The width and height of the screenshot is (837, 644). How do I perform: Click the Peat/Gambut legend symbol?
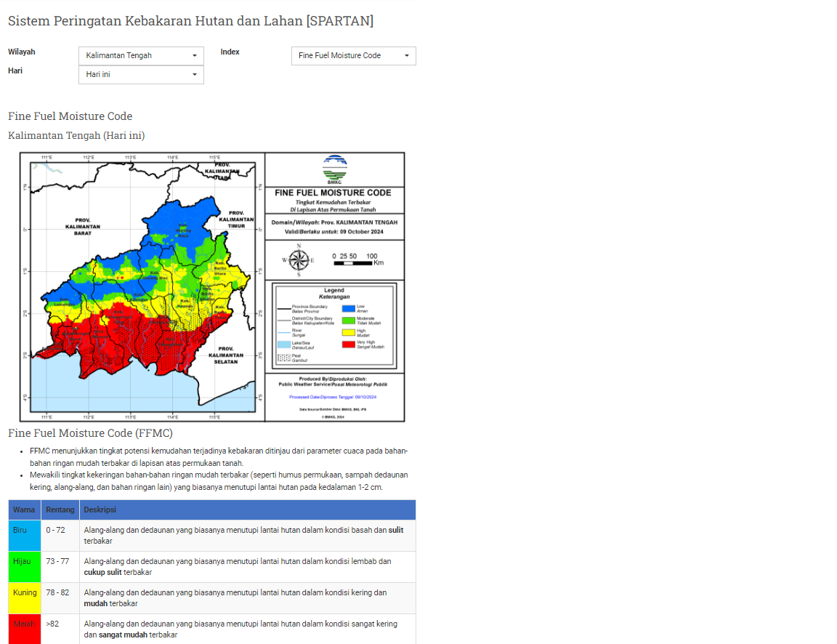point(284,358)
